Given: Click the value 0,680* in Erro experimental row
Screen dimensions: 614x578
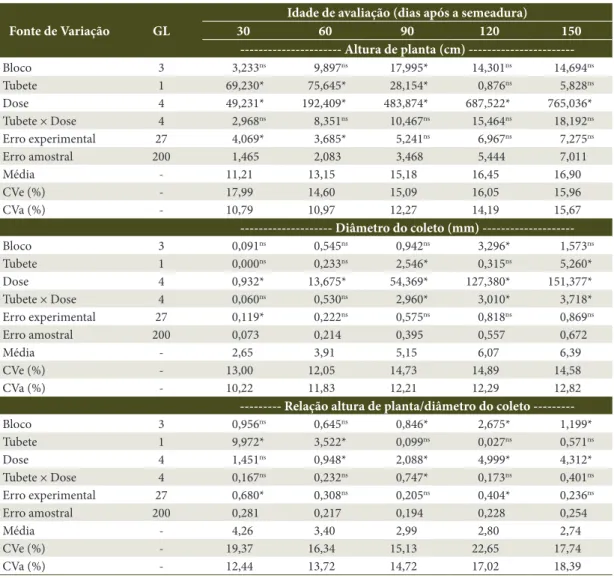Looking at the screenshot, I should pyautogui.click(x=247, y=495).
